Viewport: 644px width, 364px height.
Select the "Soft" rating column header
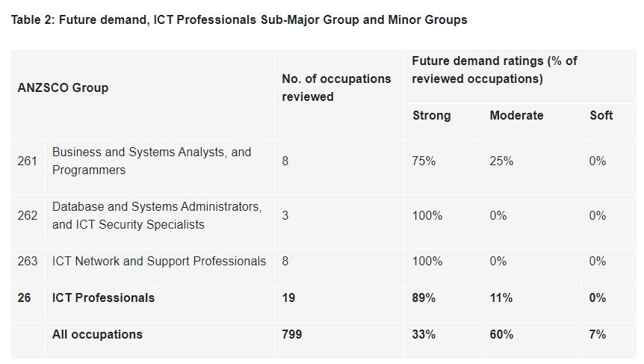(x=601, y=115)
